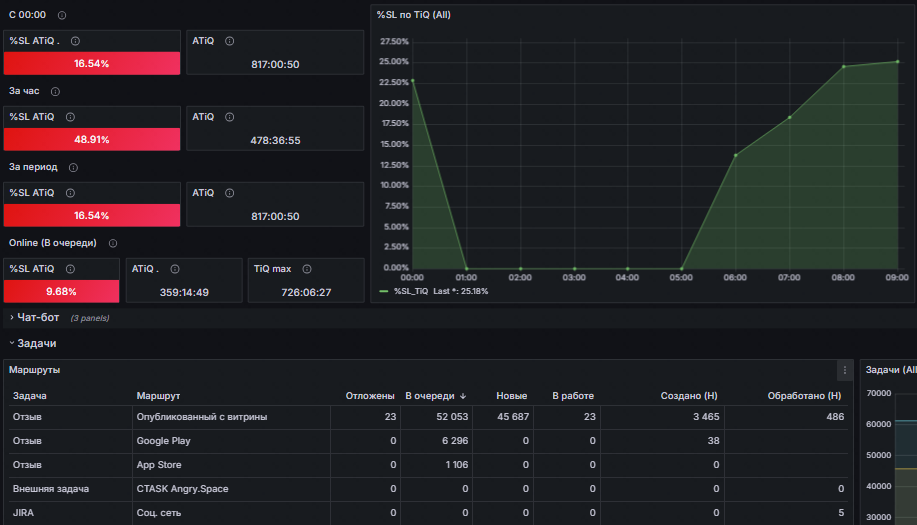Click the %SL по TiQ (All) panel title
Image resolution: width=917 pixels, height=525 pixels.
413,15
